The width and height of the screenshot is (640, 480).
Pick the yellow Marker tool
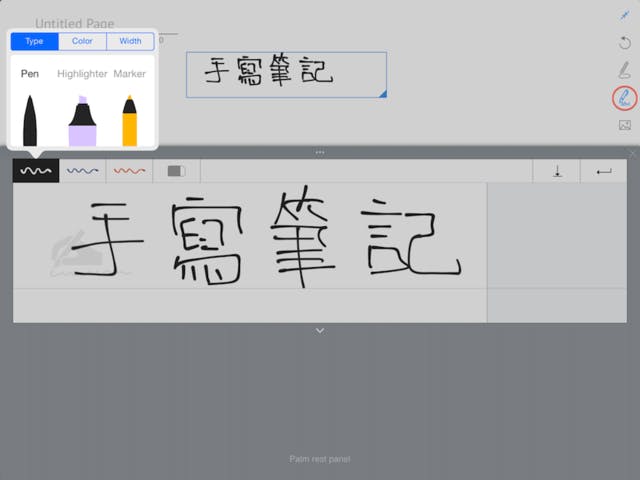[x=129, y=120]
